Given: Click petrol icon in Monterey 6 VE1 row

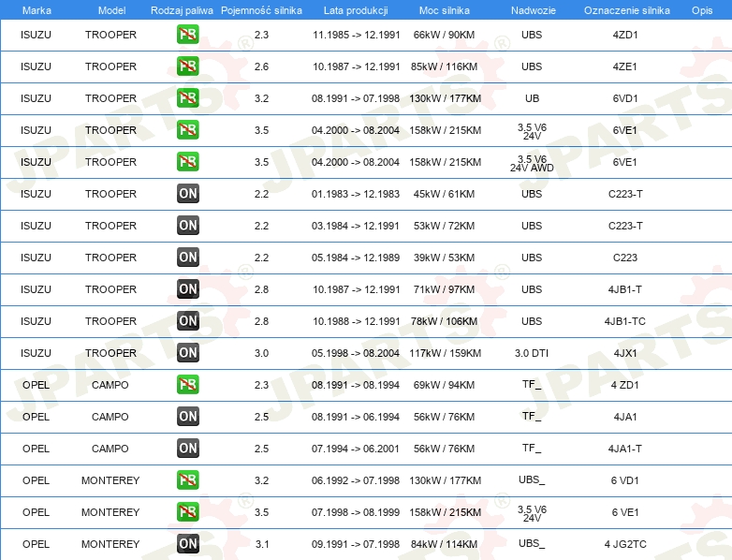Looking at the screenshot, I should pos(187,512).
